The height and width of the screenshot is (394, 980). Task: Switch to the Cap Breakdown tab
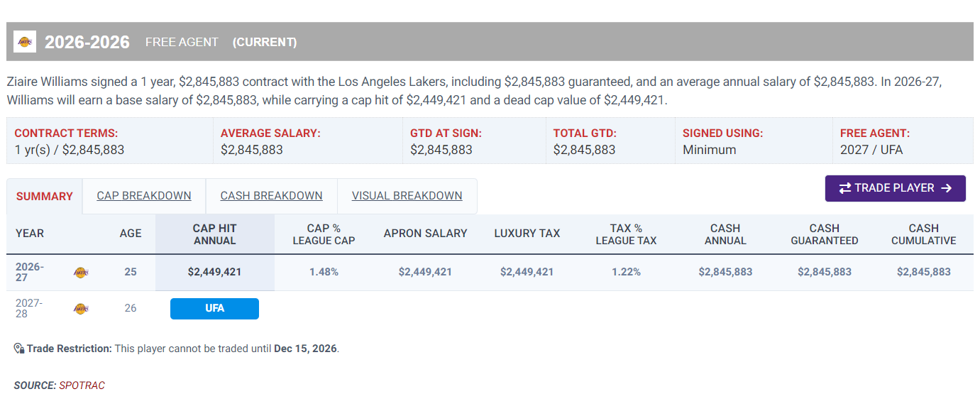144,196
